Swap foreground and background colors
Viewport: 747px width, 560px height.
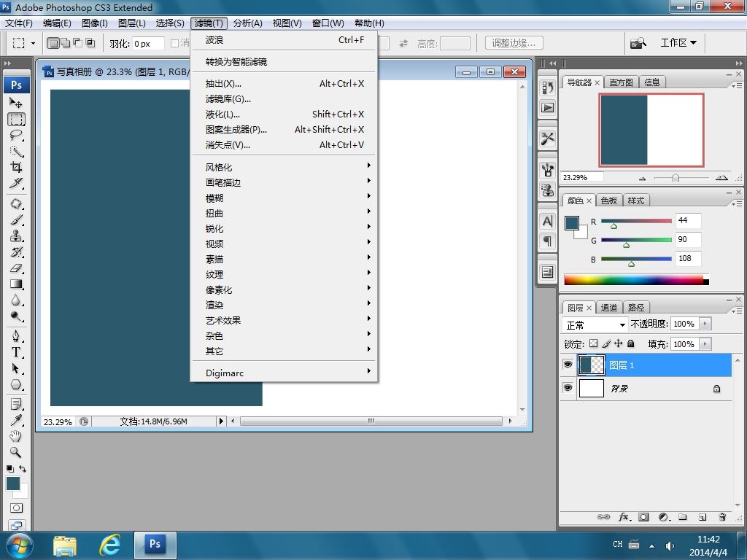click(23, 469)
